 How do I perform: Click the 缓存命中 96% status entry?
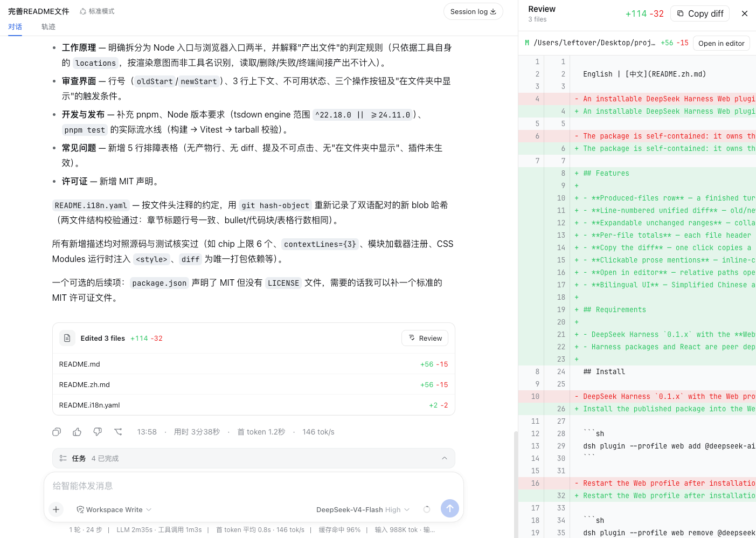(339, 530)
